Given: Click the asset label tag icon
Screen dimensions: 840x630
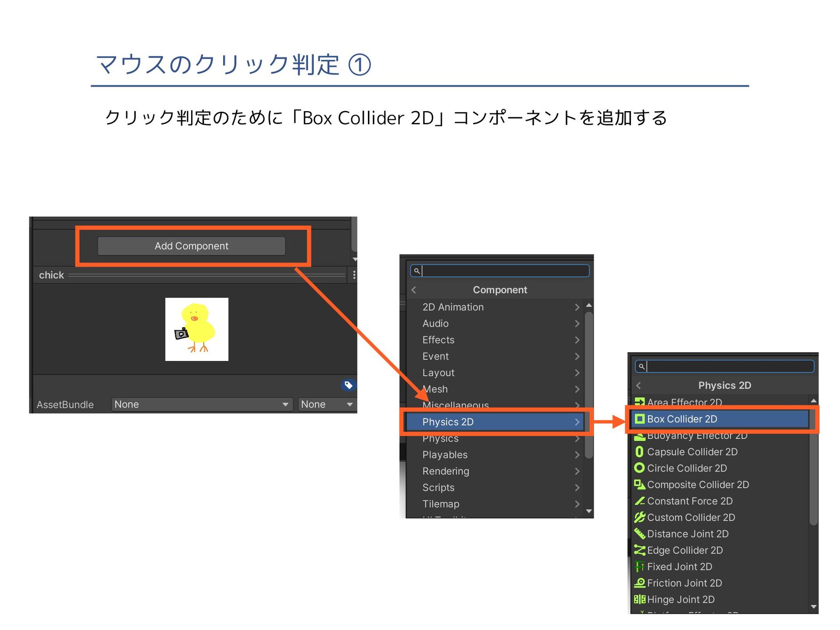Looking at the screenshot, I should coord(348,385).
